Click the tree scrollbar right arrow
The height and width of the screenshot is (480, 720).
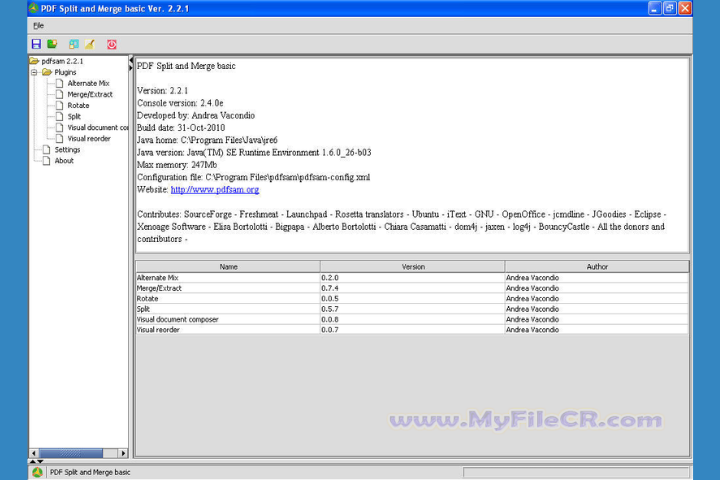(x=123, y=453)
